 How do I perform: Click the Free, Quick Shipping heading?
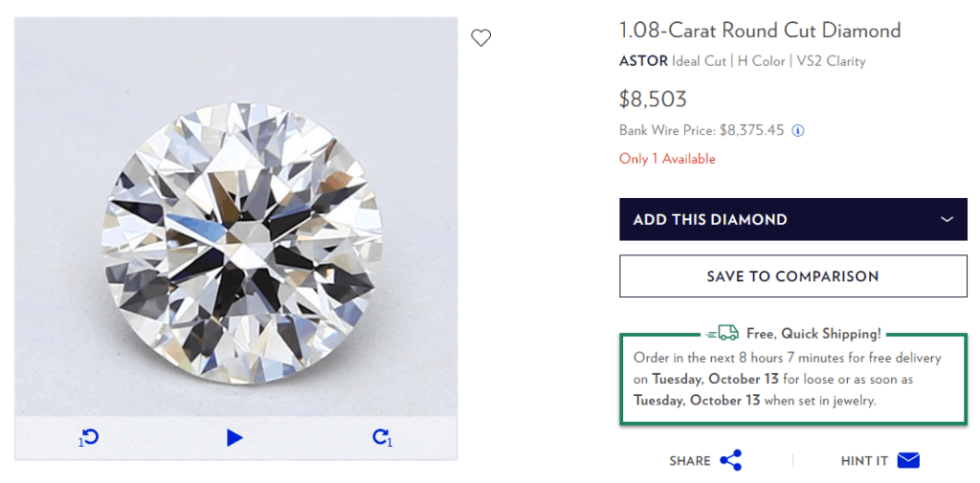813,334
